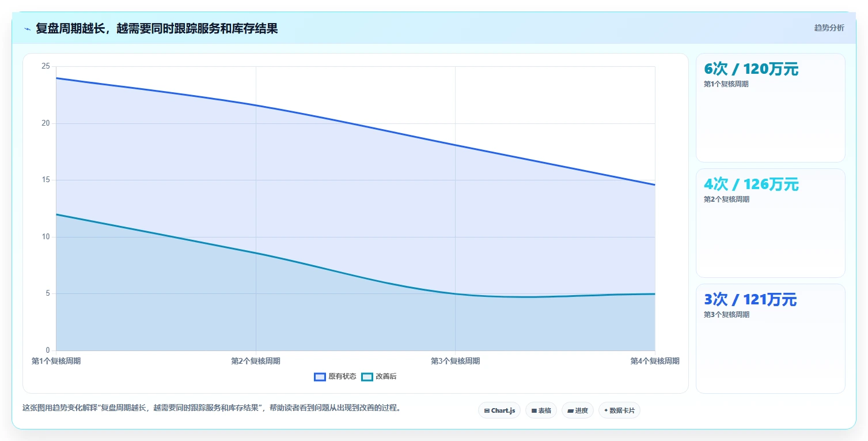
Task: Click 第1个复核周期 caption in first card
Action: (x=726, y=84)
